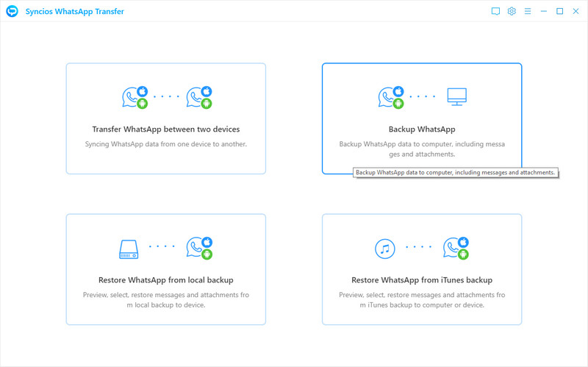
Task: Click WhatsApp icon in local backup restore card
Action: click(199, 248)
